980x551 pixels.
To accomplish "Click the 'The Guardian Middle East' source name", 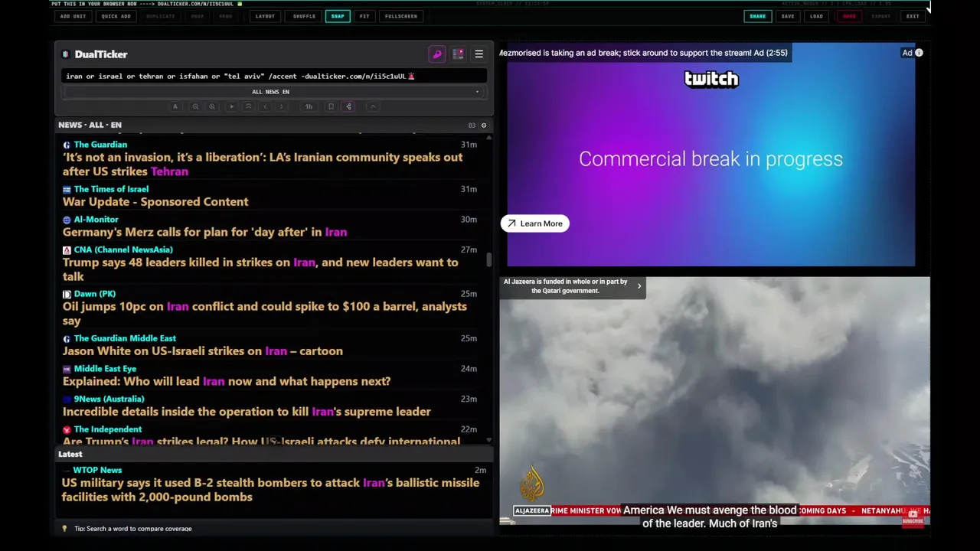I will tap(125, 338).
